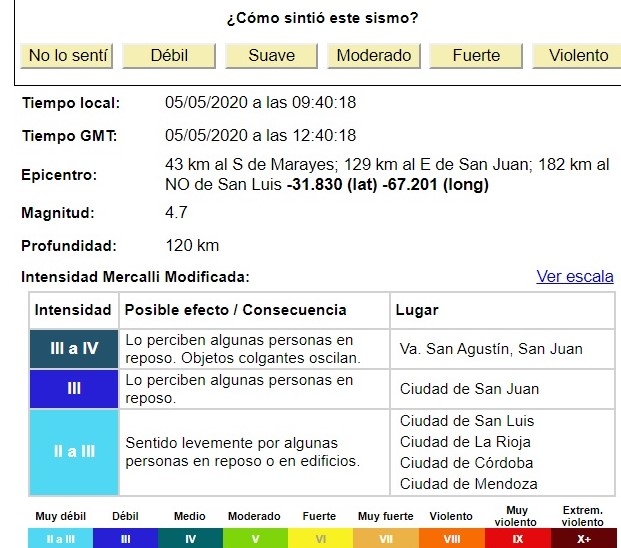Pick the 'Fuerte' button
The image size is (621, 548).
[x=476, y=56]
